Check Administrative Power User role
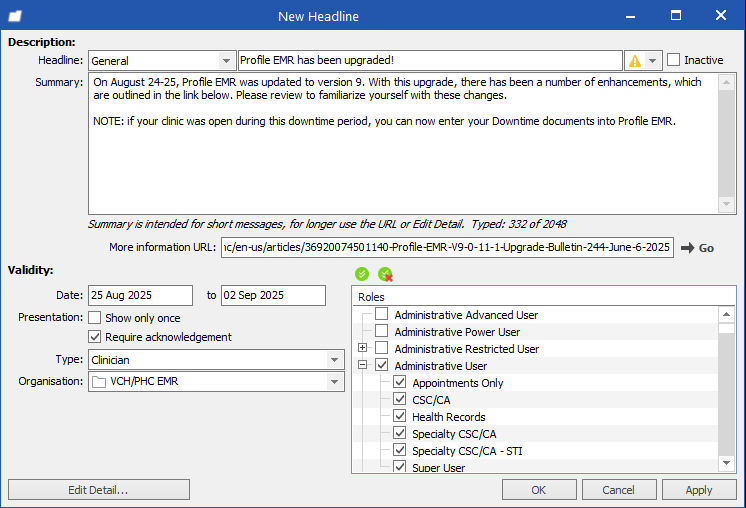 [382, 331]
